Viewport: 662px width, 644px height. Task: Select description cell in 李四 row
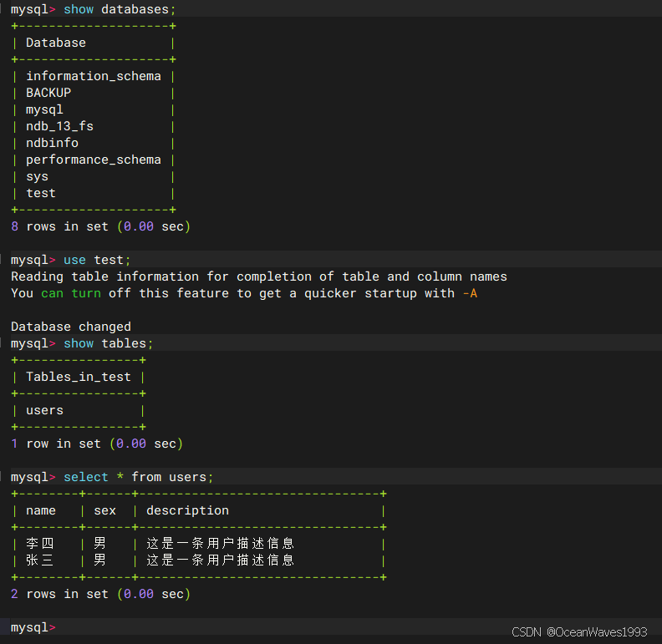[221, 543]
